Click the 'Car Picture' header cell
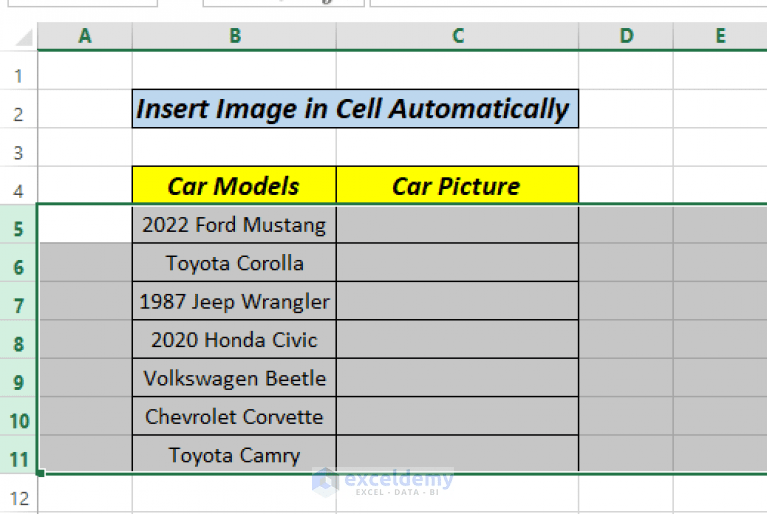Viewport: 767px width, 514px height. (x=457, y=185)
